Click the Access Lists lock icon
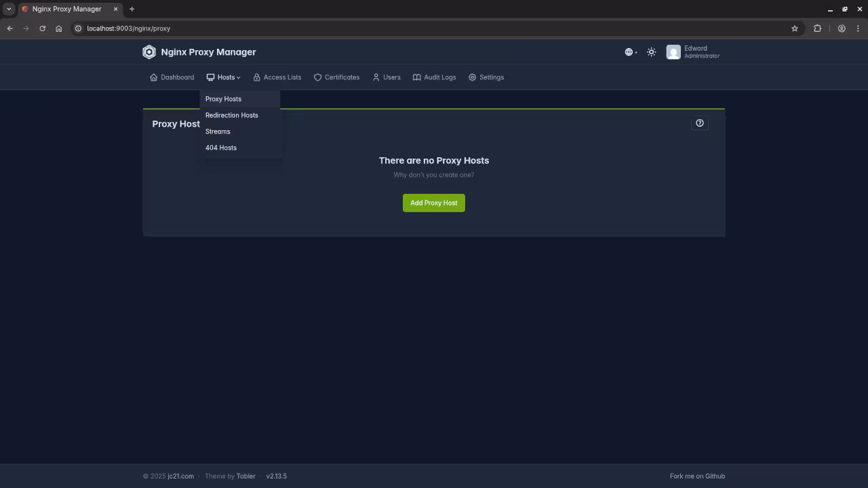 click(x=257, y=77)
